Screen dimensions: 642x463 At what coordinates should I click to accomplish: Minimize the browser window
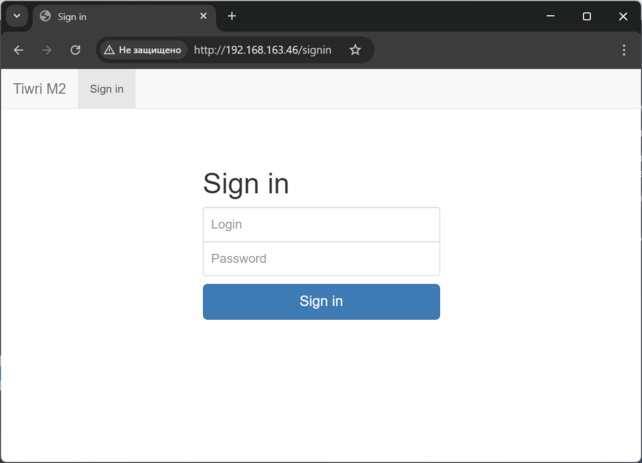coord(550,16)
